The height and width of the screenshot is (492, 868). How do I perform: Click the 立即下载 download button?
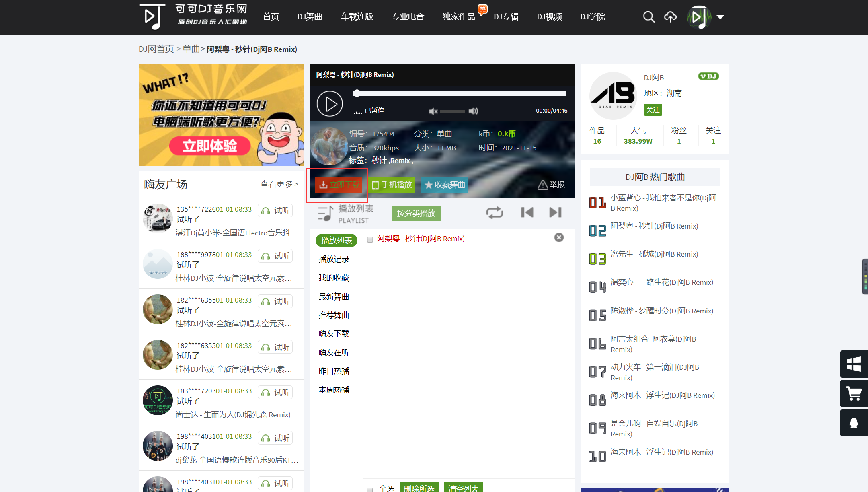[x=339, y=185]
